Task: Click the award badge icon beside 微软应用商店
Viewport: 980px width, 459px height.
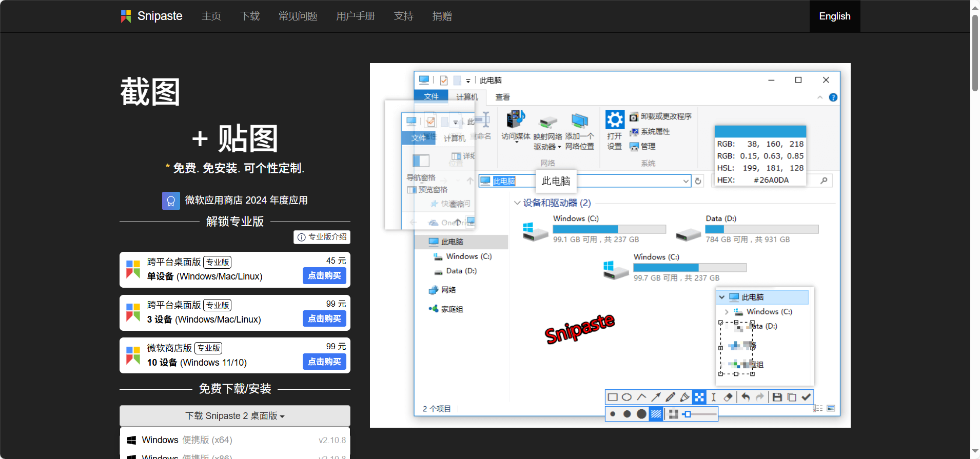Action: tap(171, 201)
